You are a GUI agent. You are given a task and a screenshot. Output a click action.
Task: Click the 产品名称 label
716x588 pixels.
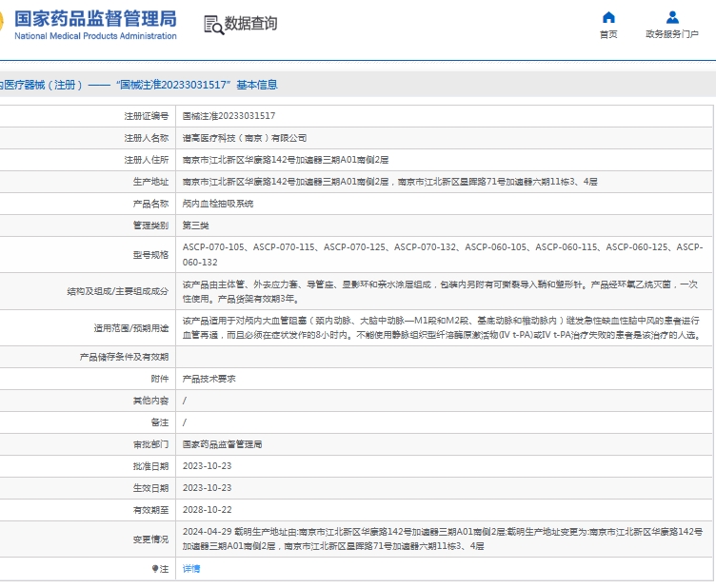click(x=150, y=204)
